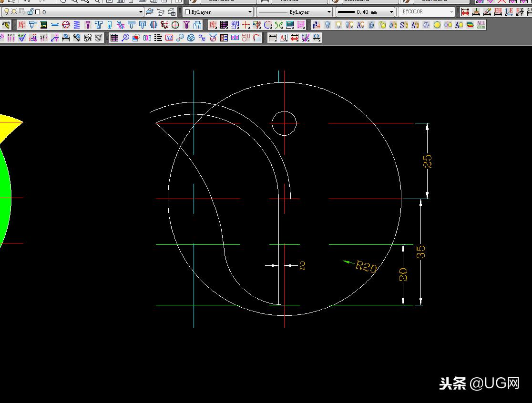This screenshot has height=403, width=532.
Task: Open the ByLayer color dropdown
Action: 250,12
